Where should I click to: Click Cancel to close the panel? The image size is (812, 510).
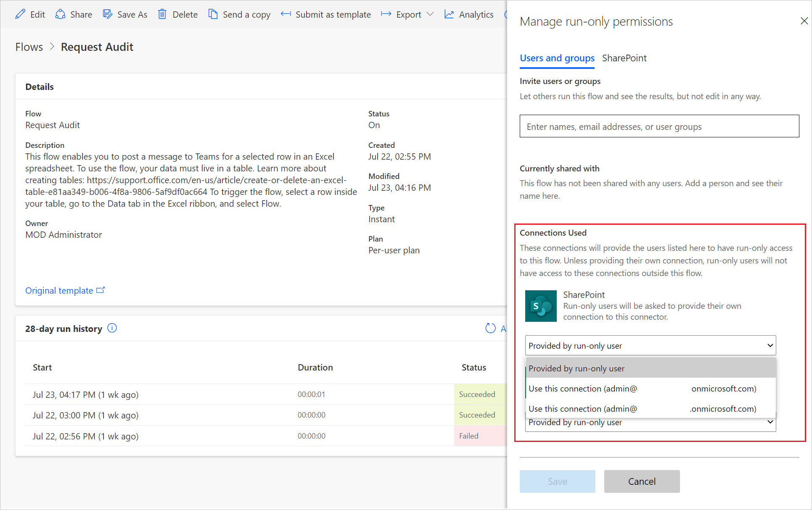coord(642,481)
